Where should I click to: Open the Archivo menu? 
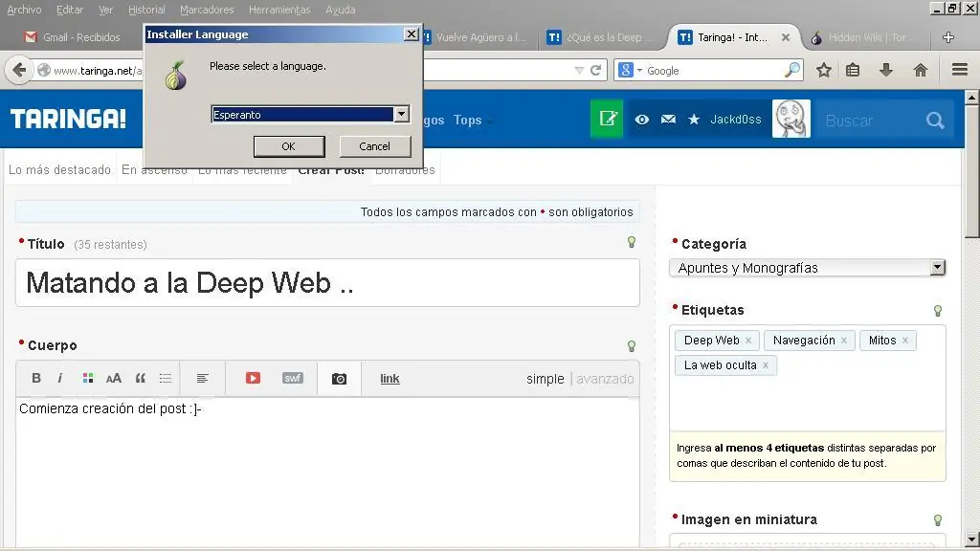[24, 10]
